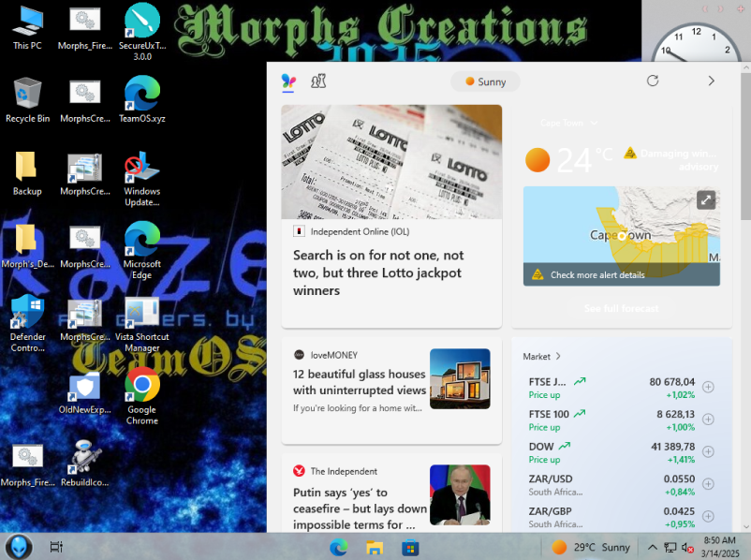Open the Putin ceasefire article
751x560 pixels.
360,508
